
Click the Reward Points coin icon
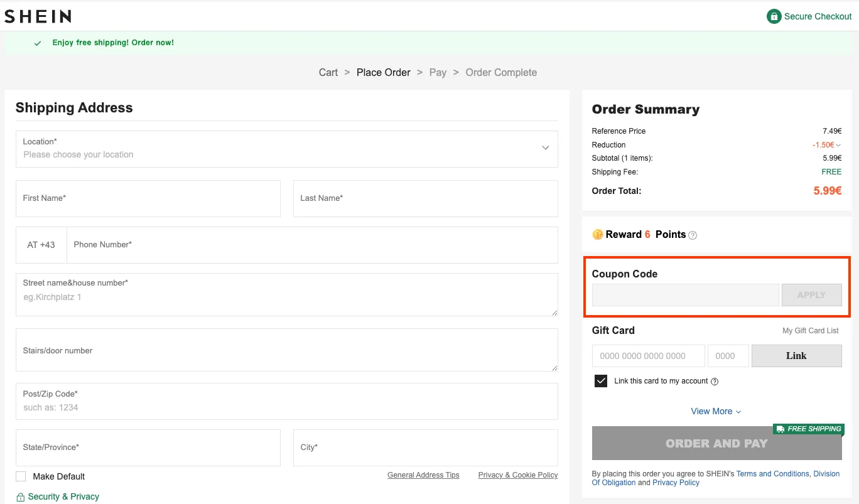597,235
